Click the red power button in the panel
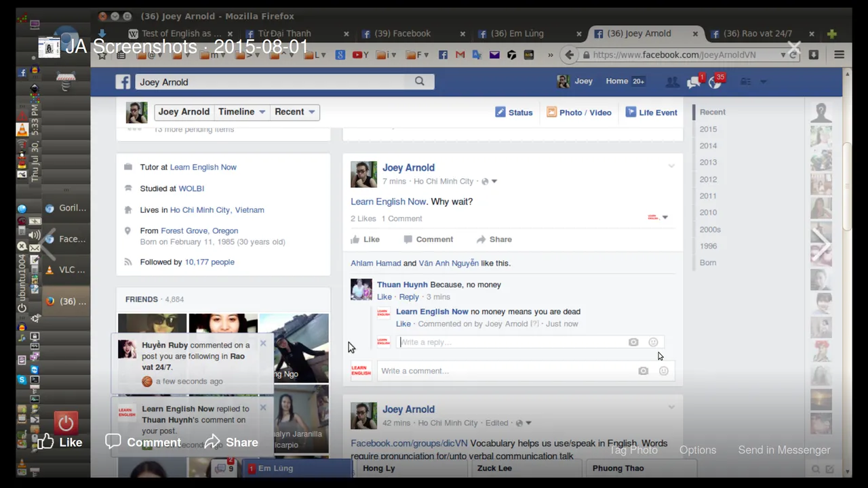The height and width of the screenshot is (488, 868). point(66,424)
